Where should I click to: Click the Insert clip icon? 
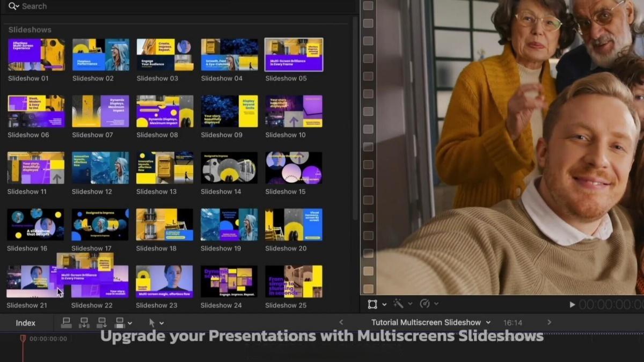tap(84, 322)
